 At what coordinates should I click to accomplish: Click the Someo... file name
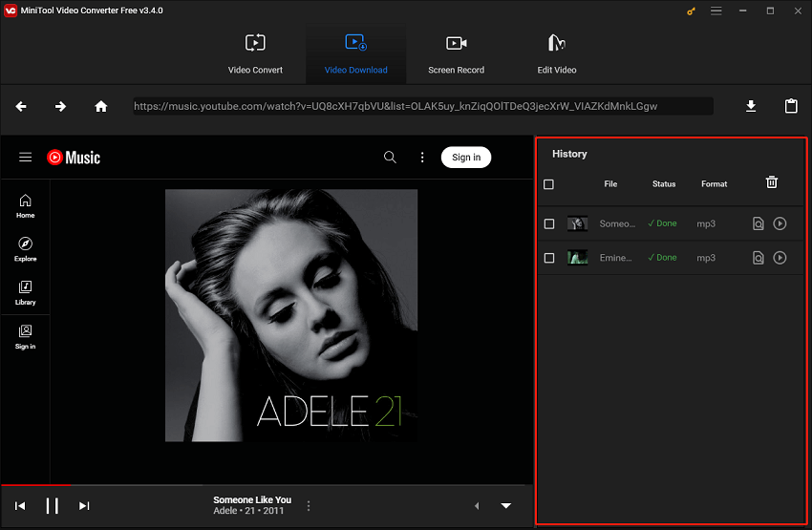pos(617,223)
